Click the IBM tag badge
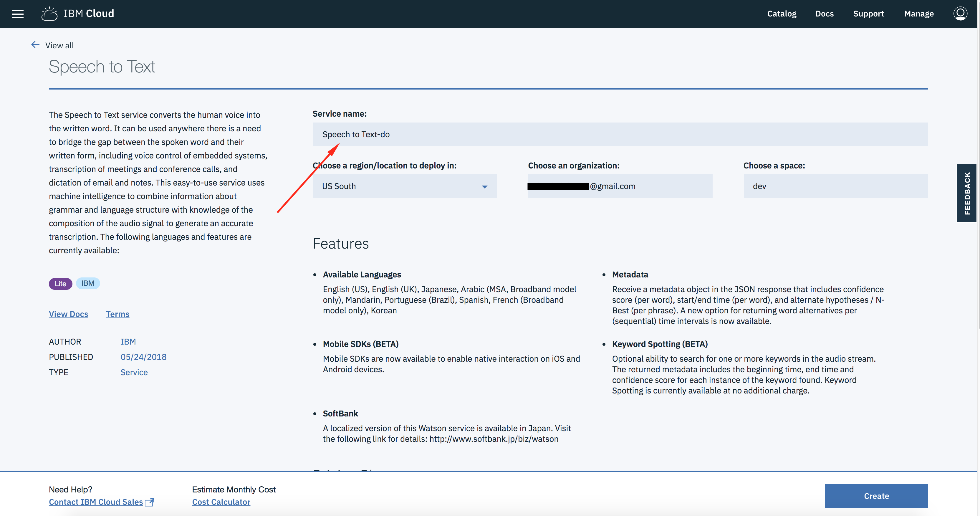980x516 pixels. 88,283
